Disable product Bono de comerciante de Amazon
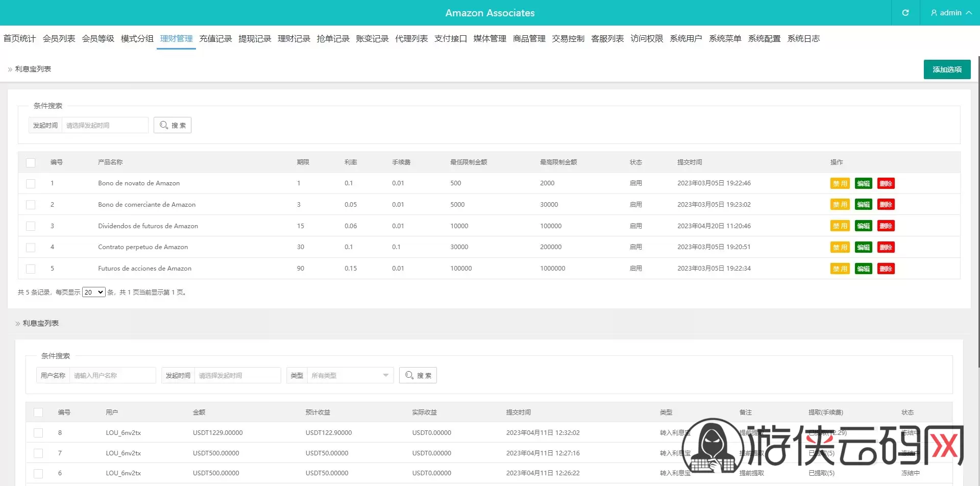 click(840, 205)
